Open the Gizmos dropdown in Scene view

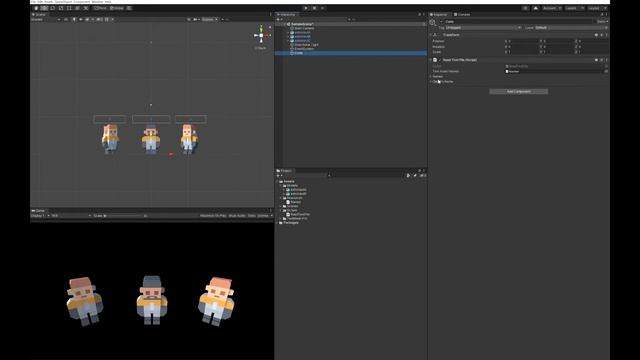coord(210,19)
